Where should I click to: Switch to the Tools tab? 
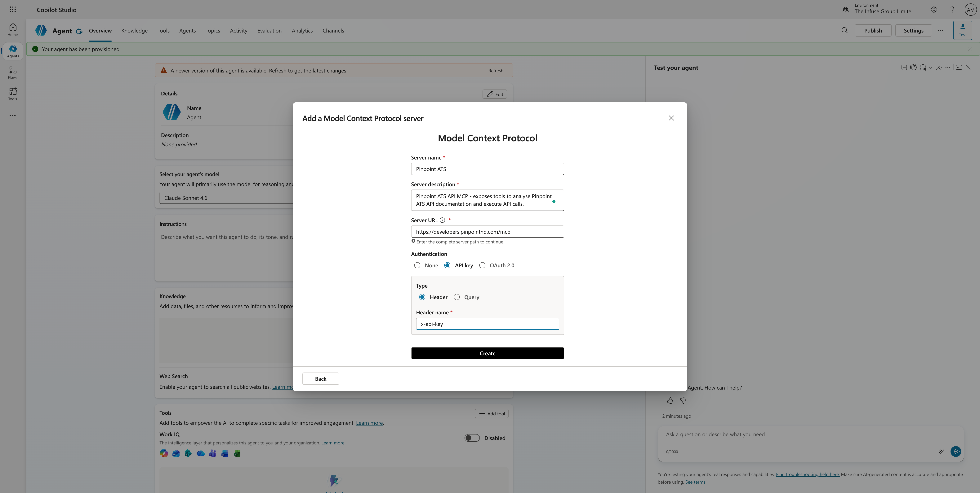coord(164,30)
